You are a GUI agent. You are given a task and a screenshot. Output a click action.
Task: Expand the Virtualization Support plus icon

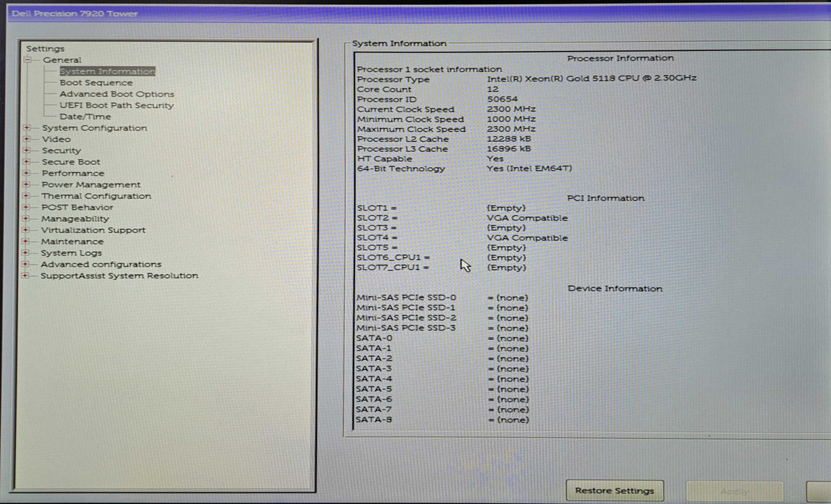(x=25, y=230)
